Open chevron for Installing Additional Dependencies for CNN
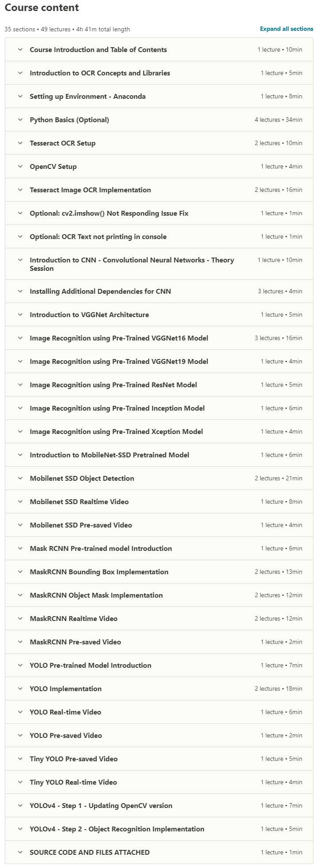 tap(20, 291)
